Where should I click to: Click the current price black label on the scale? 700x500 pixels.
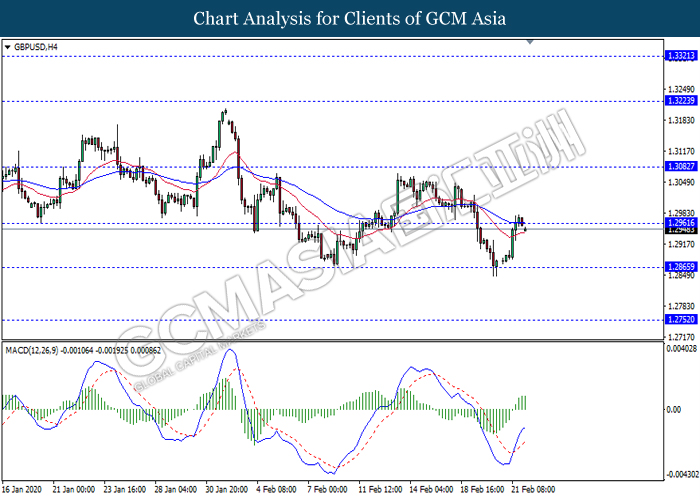(x=681, y=231)
